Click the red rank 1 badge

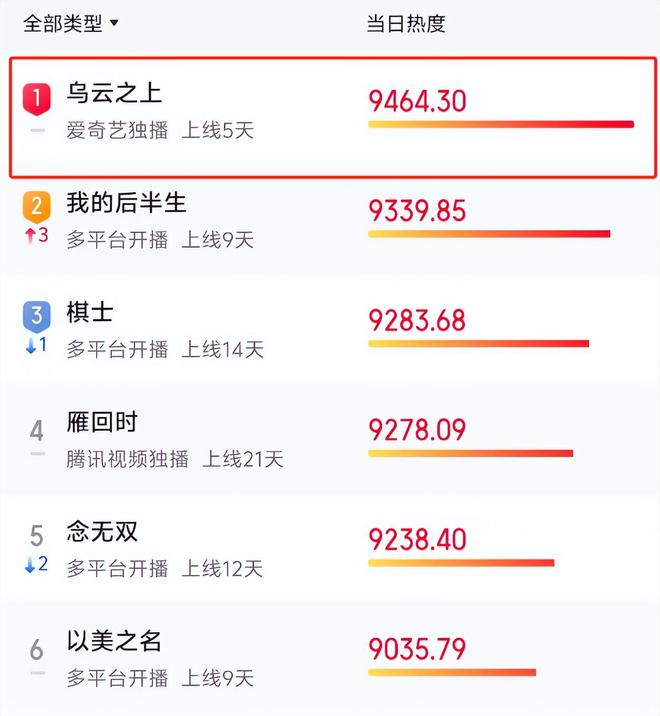37,99
